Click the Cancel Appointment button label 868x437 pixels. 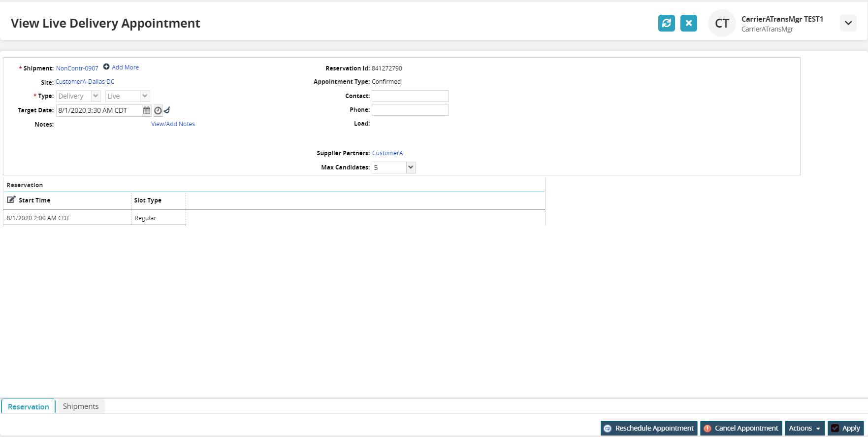(746, 428)
